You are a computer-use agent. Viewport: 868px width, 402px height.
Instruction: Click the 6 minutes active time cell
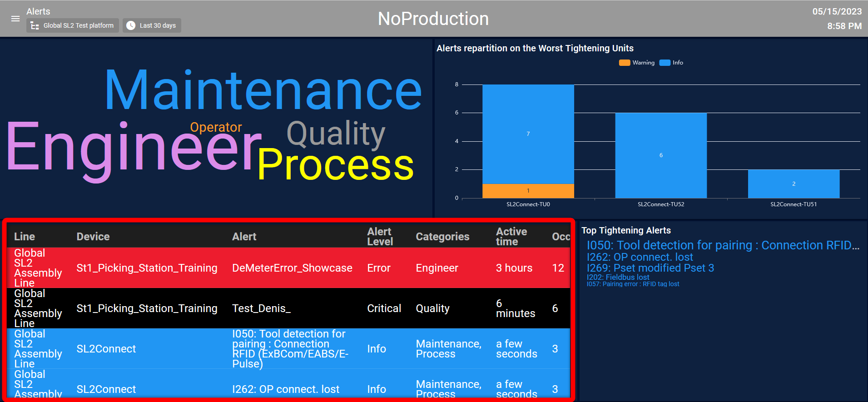point(516,308)
